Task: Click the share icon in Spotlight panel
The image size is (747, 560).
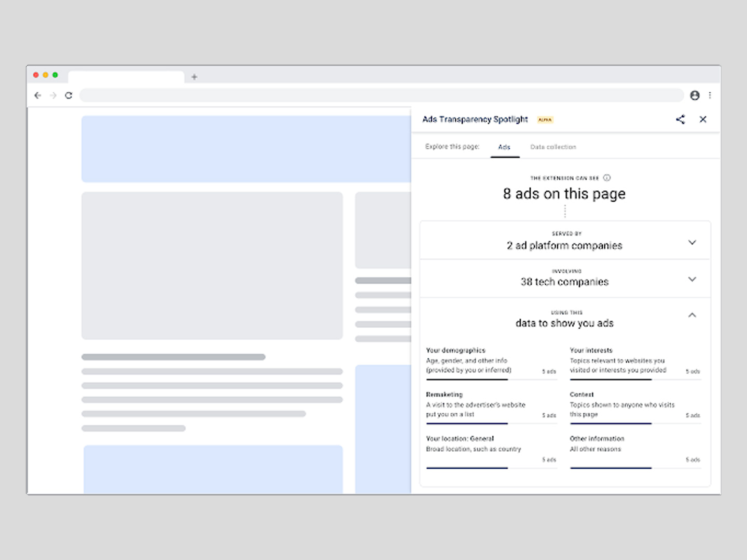Action: [680, 119]
